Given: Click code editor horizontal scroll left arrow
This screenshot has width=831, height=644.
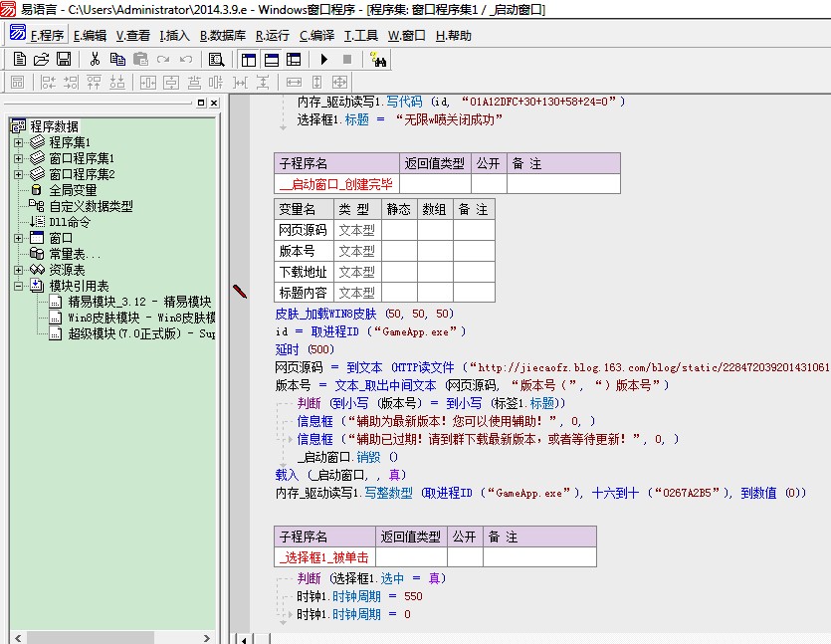Looking at the screenshot, I should click(x=243, y=639).
